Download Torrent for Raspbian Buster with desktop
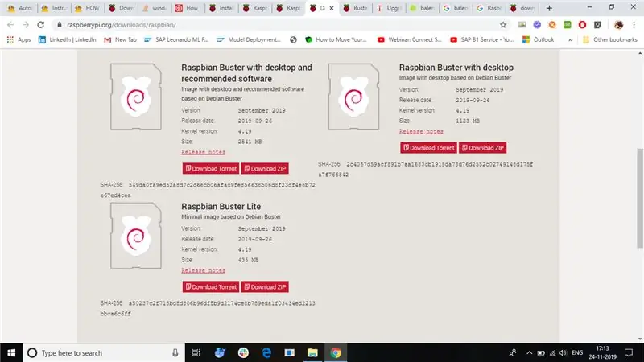The image size is (644, 362). click(x=428, y=148)
